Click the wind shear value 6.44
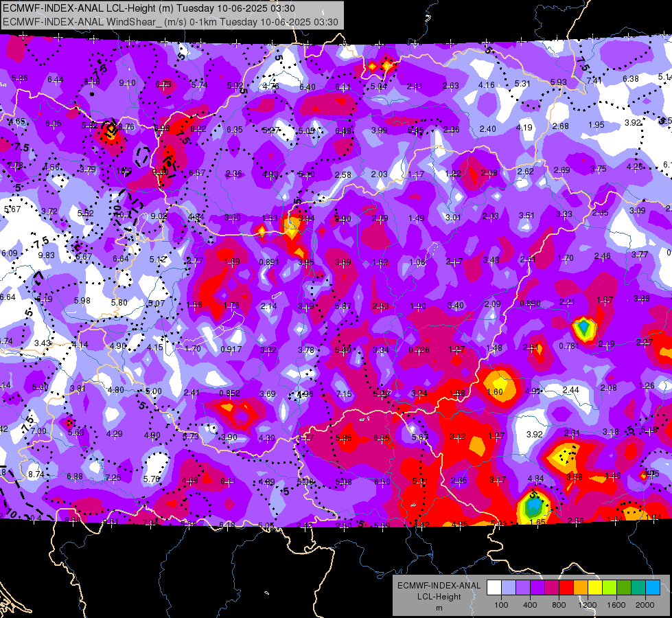 coord(56,80)
